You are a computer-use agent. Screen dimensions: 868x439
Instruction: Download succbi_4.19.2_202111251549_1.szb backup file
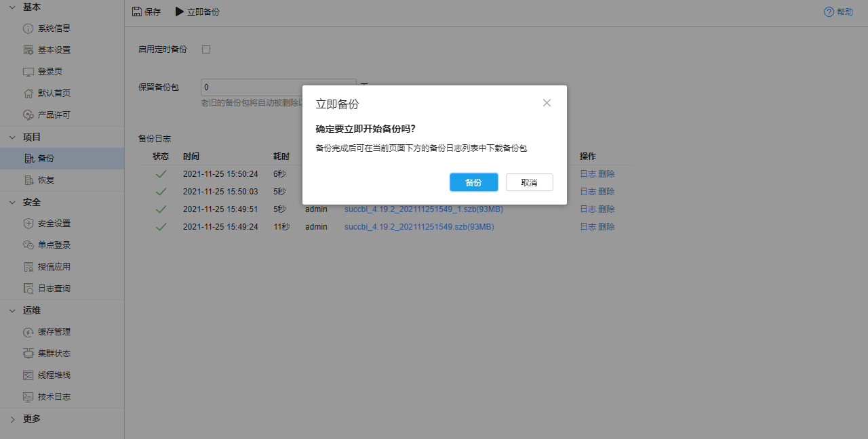pyautogui.click(x=424, y=209)
